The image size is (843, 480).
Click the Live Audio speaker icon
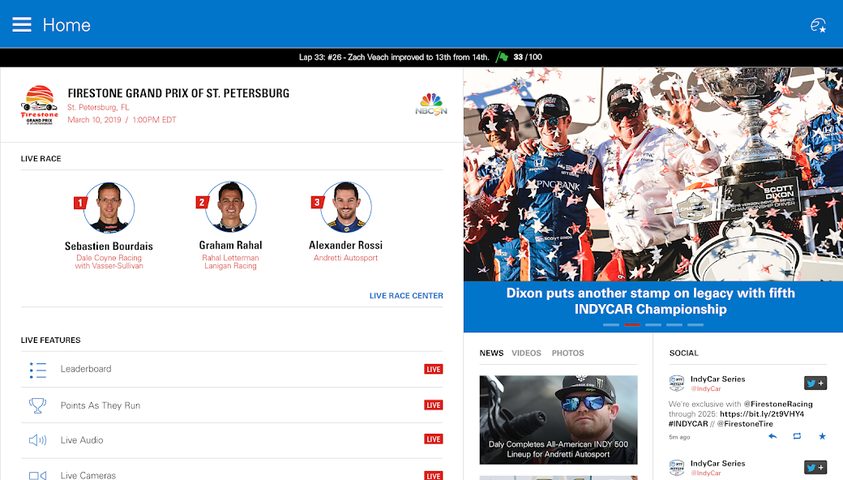(38, 440)
